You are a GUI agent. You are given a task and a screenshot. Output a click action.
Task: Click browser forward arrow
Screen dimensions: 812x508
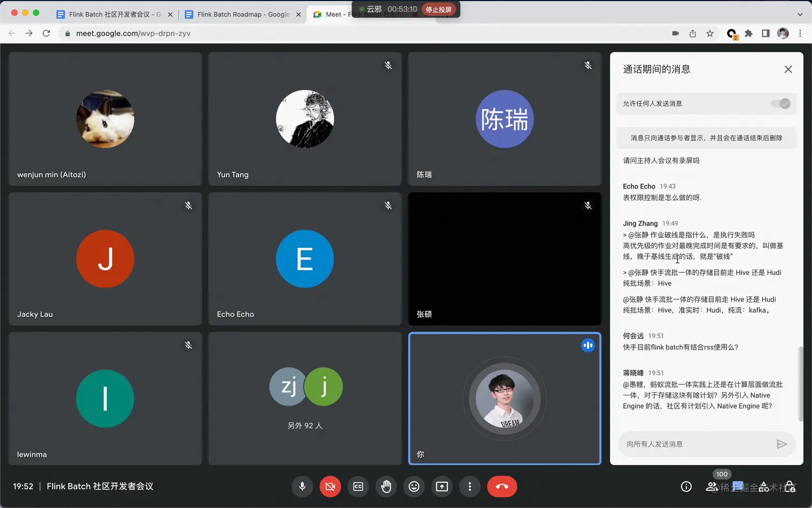pos(29,33)
